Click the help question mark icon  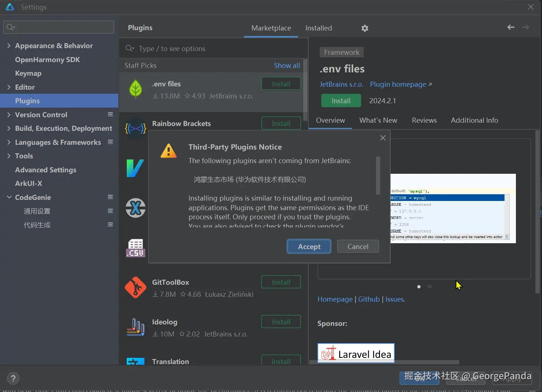tap(13, 378)
